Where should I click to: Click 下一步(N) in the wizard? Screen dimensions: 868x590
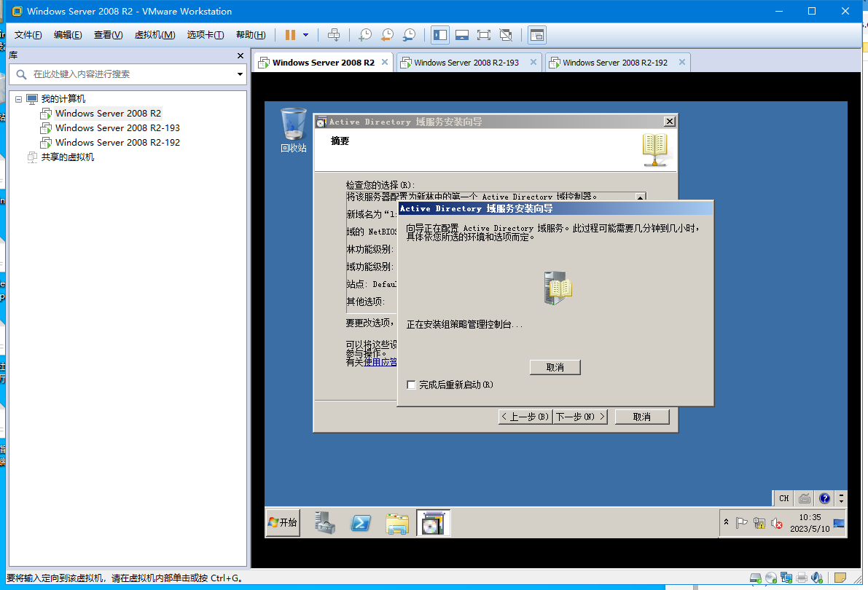click(580, 417)
